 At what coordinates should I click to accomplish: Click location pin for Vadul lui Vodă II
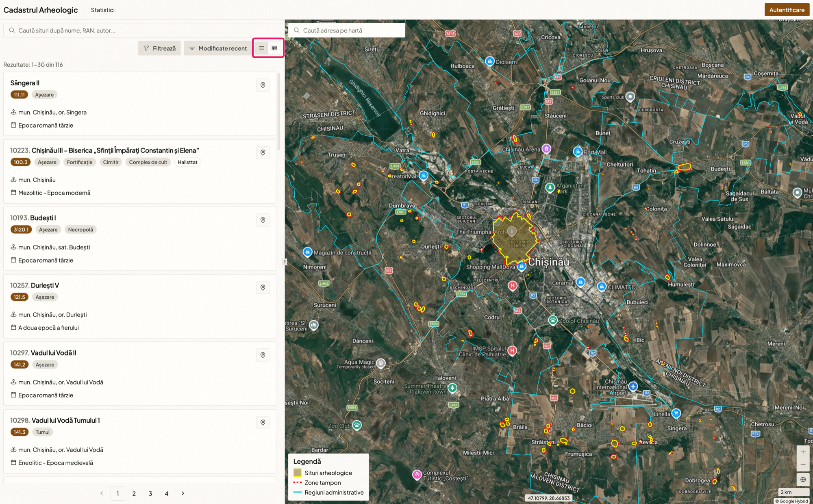point(263,355)
